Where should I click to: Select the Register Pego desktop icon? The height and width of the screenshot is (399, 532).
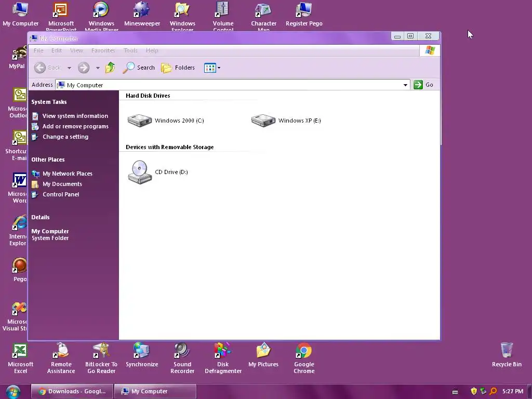click(x=304, y=14)
